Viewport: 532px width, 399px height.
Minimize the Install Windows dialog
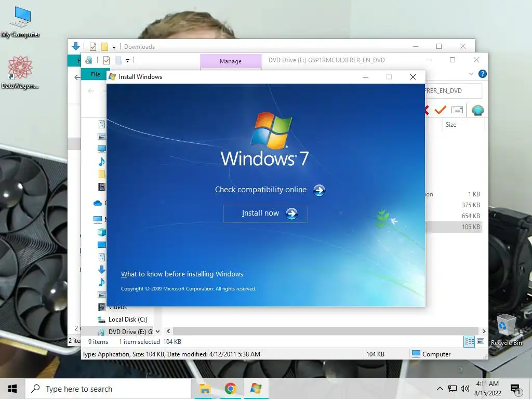pos(366,77)
